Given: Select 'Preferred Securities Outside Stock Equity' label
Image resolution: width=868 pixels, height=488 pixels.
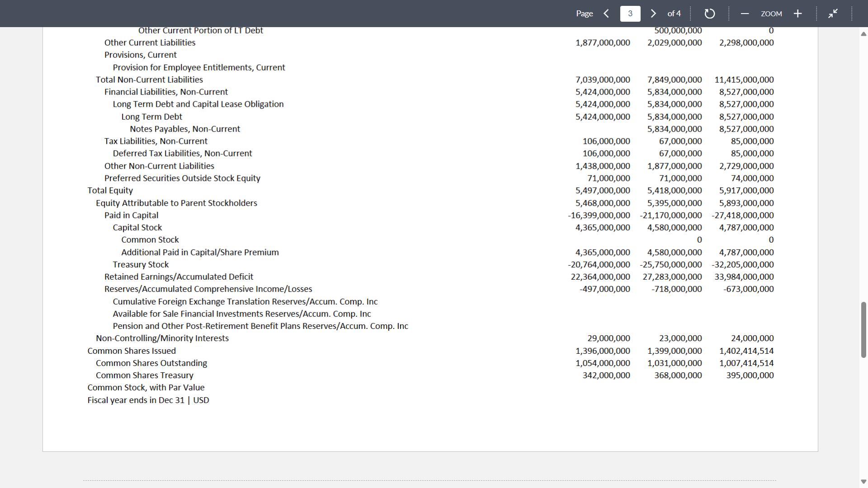Looking at the screenshot, I should 182,178.
